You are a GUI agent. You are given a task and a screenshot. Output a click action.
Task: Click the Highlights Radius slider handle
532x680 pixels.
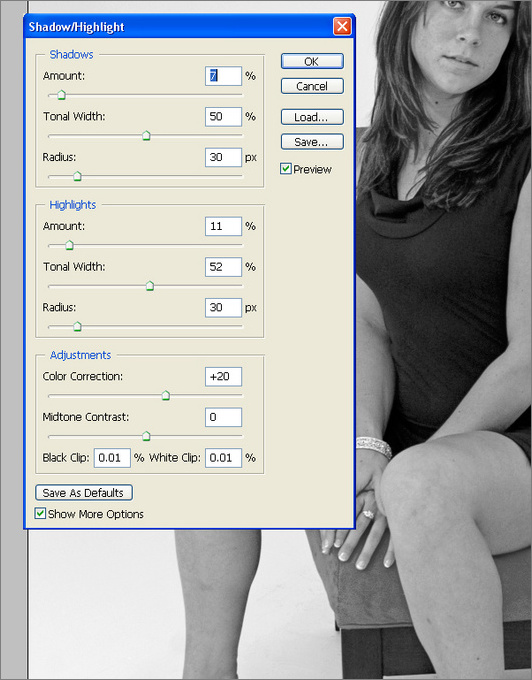[77, 326]
